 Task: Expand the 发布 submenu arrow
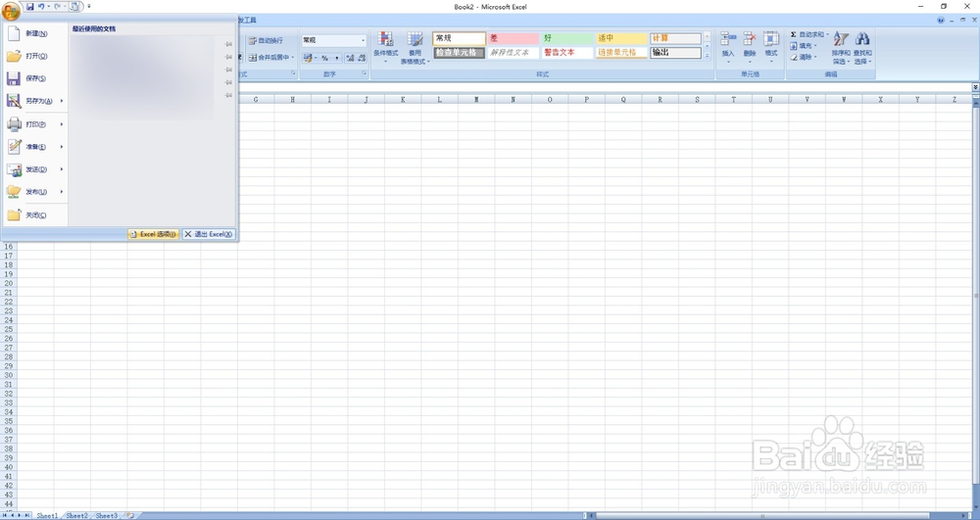[x=62, y=192]
